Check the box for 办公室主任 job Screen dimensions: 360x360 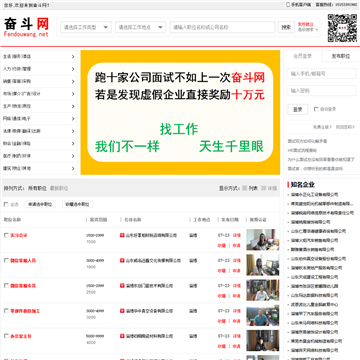[x=6, y=336]
